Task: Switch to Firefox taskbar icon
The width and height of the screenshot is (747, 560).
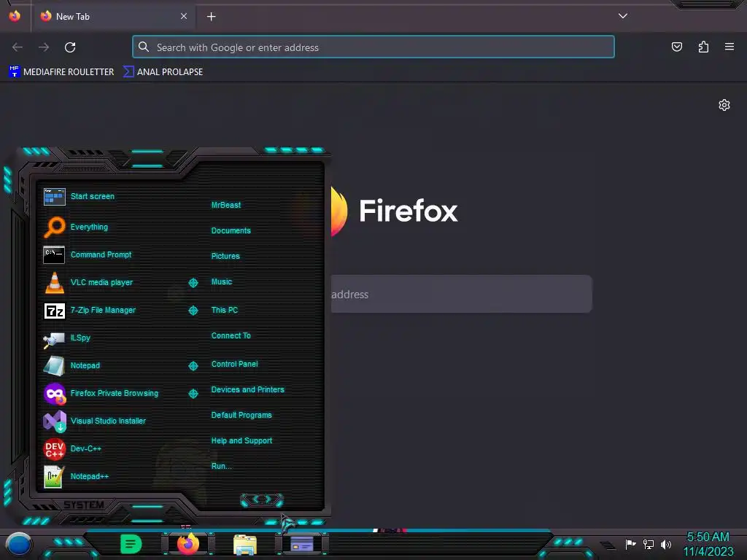Action: pos(187,544)
